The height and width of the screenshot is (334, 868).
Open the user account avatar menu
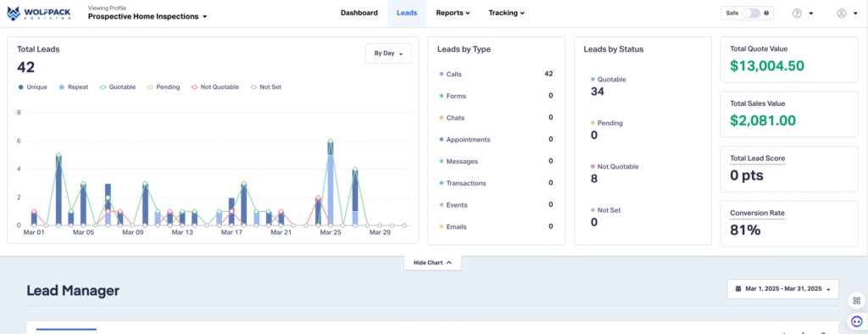[842, 14]
